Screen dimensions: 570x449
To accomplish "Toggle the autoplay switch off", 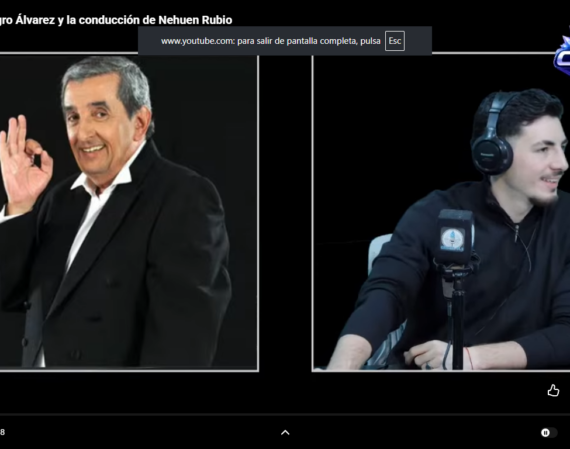I will tap(549, 433).
